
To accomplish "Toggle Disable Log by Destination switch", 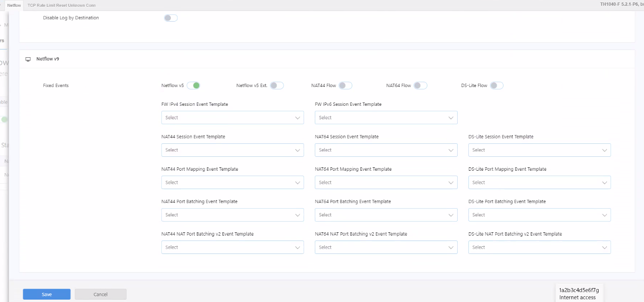I will (x=171, y=18).
